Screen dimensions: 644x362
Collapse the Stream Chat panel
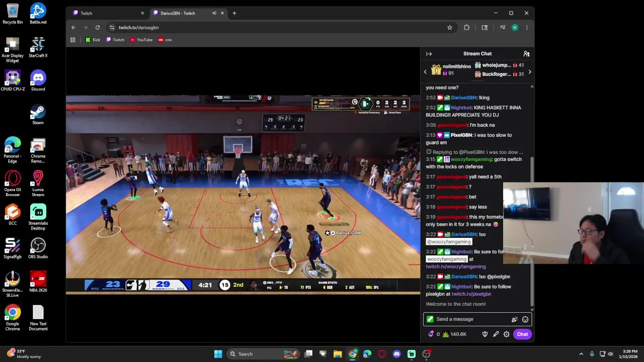pyautogui.click(x=429, y=54)
